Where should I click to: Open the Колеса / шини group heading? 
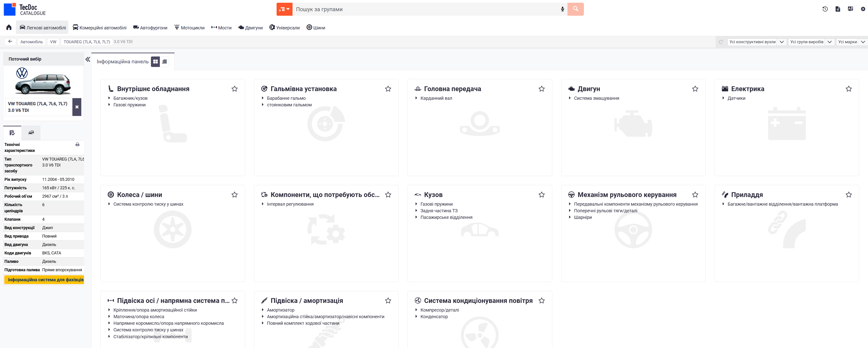pos(139,194)
